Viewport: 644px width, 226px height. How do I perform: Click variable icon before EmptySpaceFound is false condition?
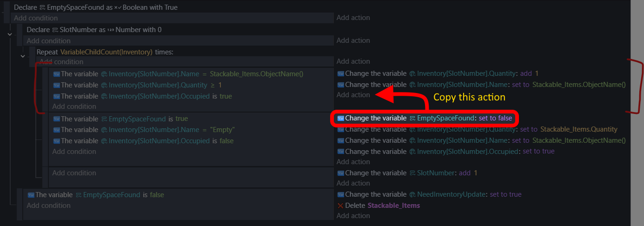tap(31, 195)
